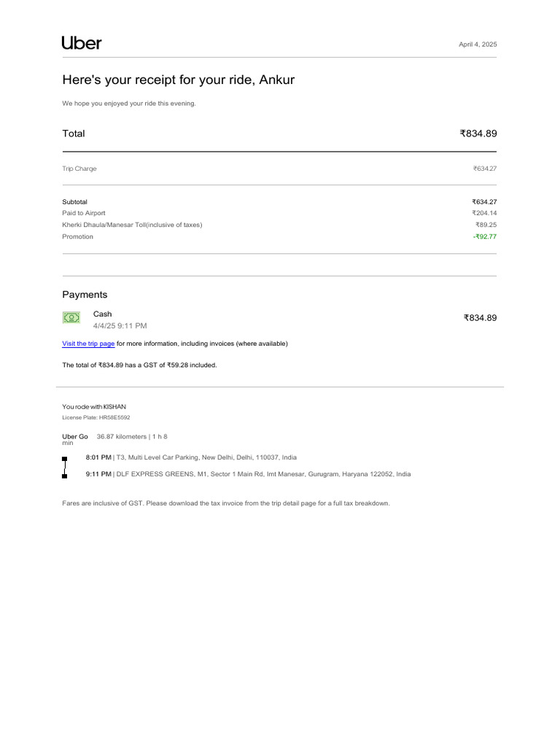
Task: Click the receipt heading addressed to Ankur
Action: click(x=178, y=80)
